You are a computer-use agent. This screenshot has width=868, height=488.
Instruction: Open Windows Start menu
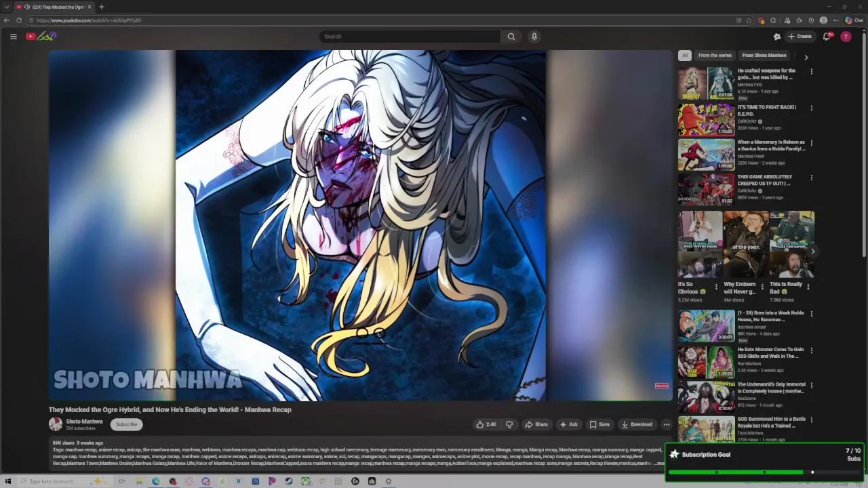tap(8, 481)
